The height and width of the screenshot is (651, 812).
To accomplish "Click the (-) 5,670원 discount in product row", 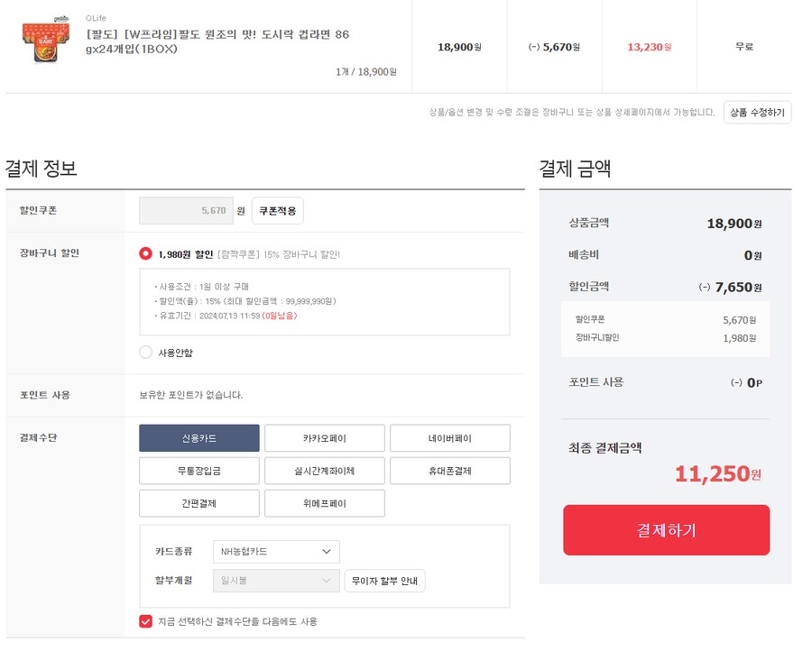I will coord(554,47).
